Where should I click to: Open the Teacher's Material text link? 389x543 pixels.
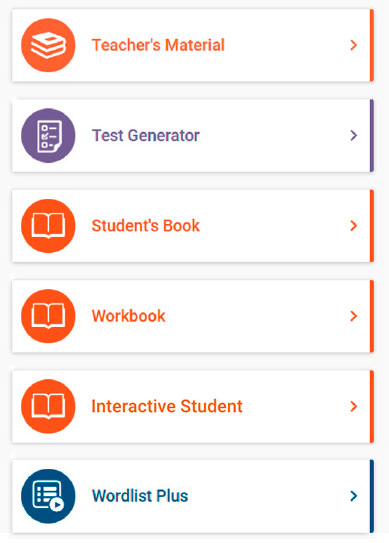pyautogui.click(x=158, y=45)
